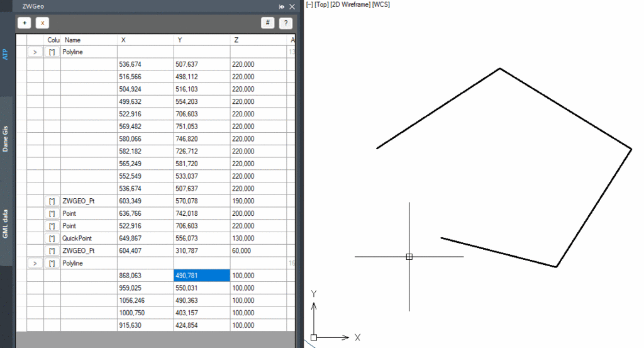The height and width of the screenshot is (348, 644).
Task: Click the Colu column header
Action: [52, 40]
